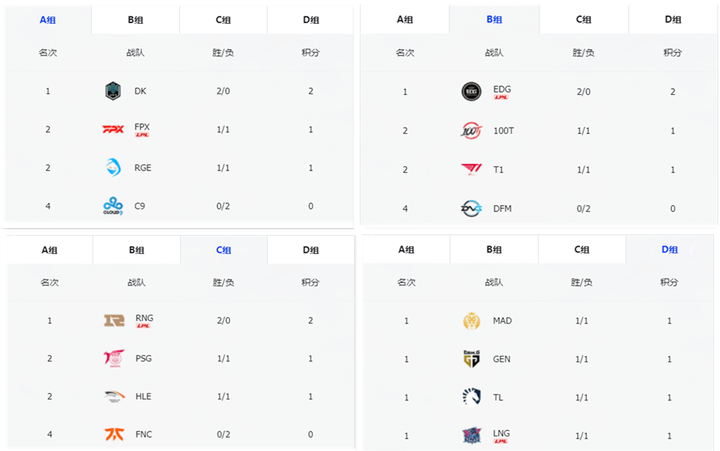The height and width of the screenshot is (451, 720).
Task: Click the red FPX logo
Action: [x=113, y=130]
